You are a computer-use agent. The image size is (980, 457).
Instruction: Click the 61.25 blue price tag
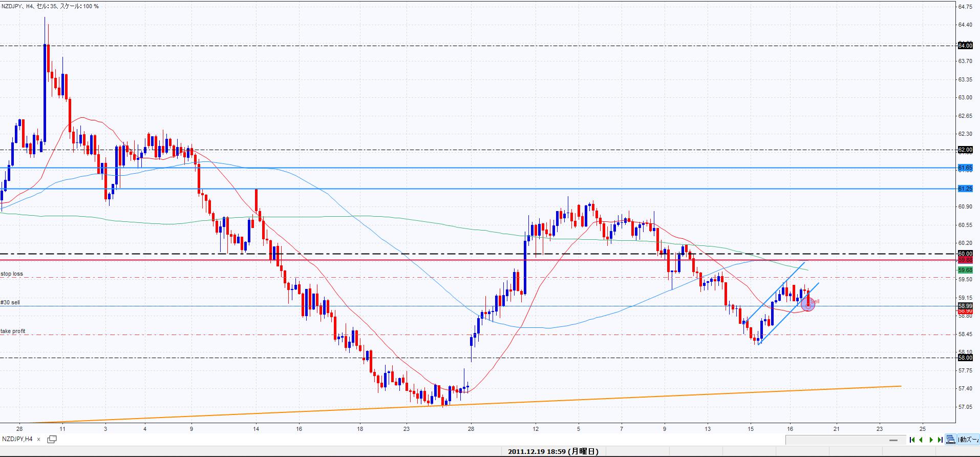965,189
